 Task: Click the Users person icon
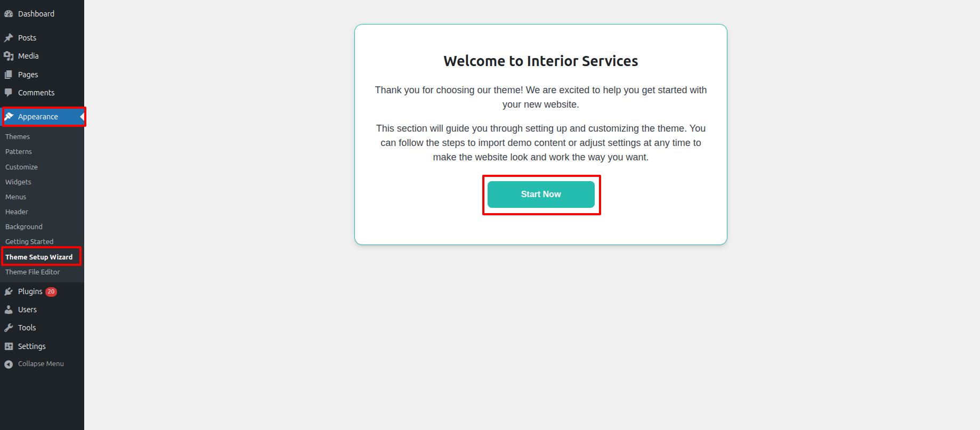tap(9, 310)
